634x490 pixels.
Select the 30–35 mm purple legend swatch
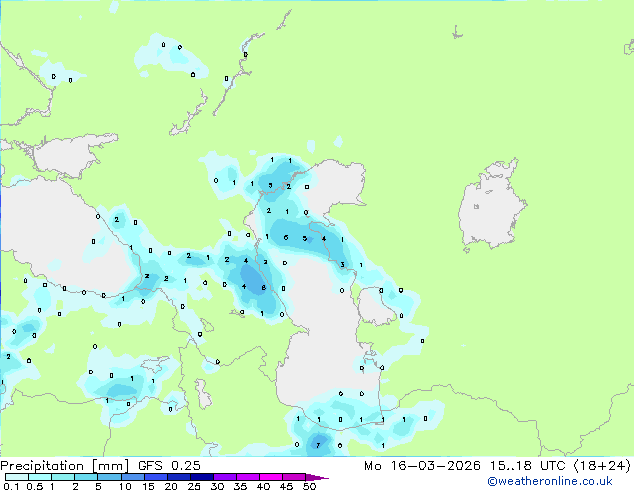point(225,477)
